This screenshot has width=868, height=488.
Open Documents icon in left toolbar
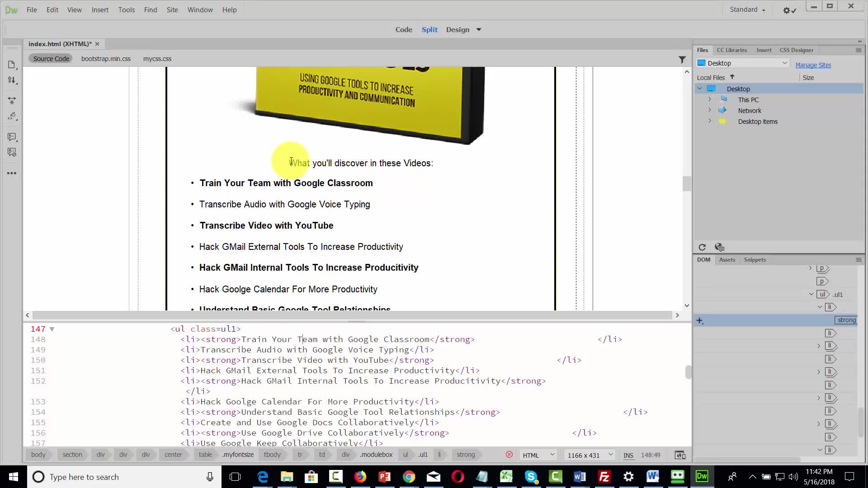[x=12, y=65]
